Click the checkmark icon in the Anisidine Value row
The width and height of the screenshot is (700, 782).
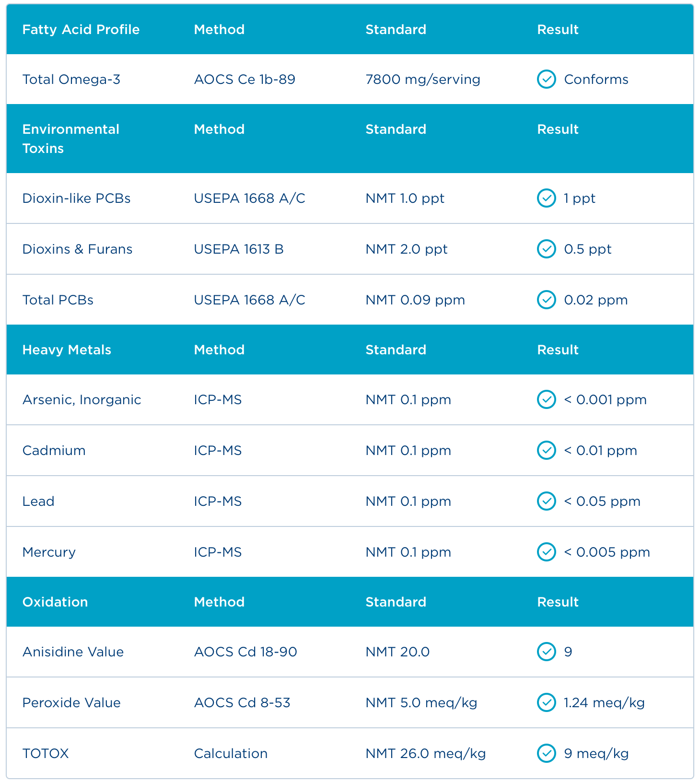(x=546, y=652)
